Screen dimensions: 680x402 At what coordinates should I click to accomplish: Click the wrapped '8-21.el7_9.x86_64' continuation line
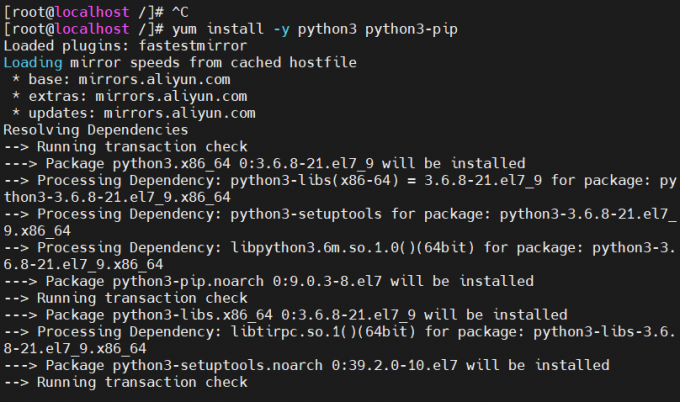coord(75,349)
